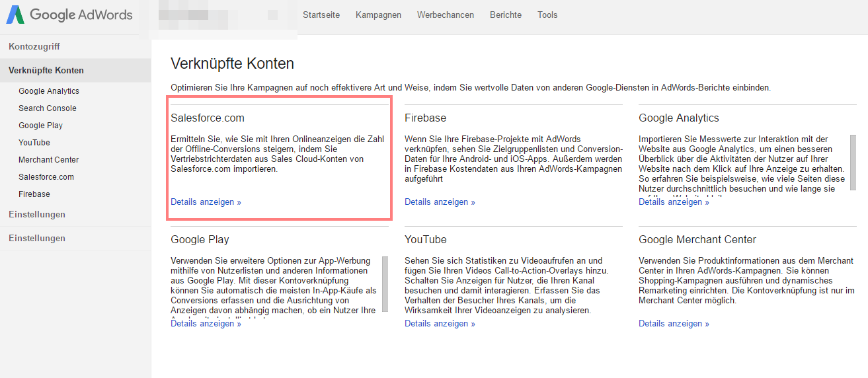Click the Google Analytics card heading
This screenshot has width=868, height=378.
pyautogui.click(x=679, y=118)
